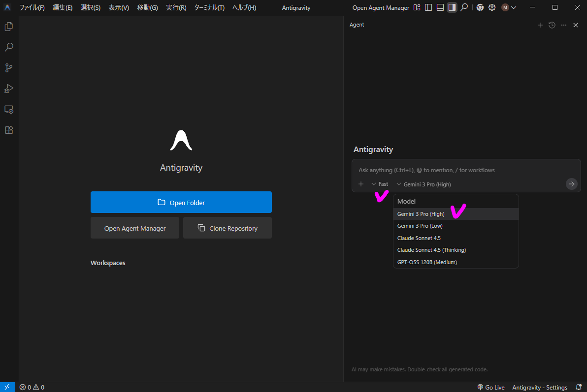Open the user account dropdown
This screenshot has height=392, width=587.
509,7
